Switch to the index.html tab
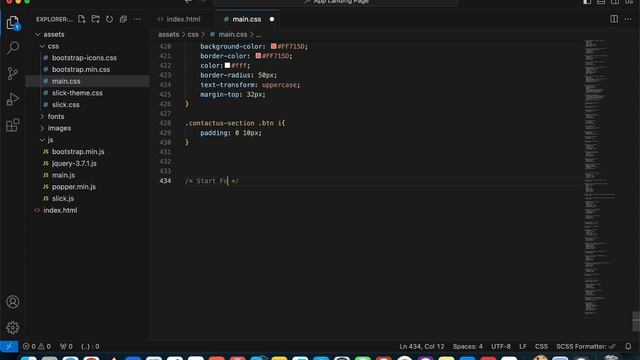The width and height of the screenshot is (640, 360). 183,19
